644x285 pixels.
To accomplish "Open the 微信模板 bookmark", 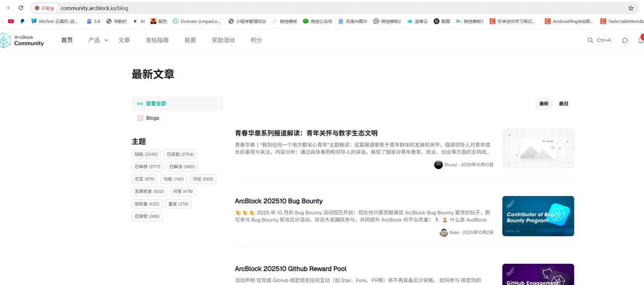I will (285, 21).
